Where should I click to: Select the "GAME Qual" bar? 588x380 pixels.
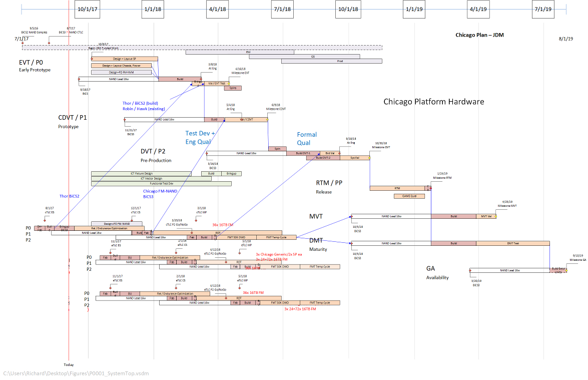(x=409, y=196)
